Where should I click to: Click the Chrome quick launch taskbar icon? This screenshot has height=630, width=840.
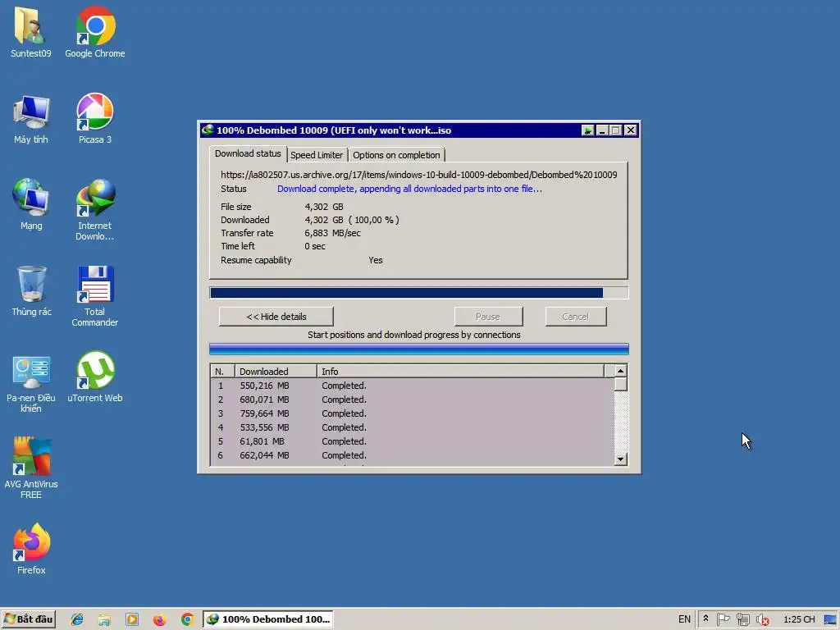pos(187,619)
